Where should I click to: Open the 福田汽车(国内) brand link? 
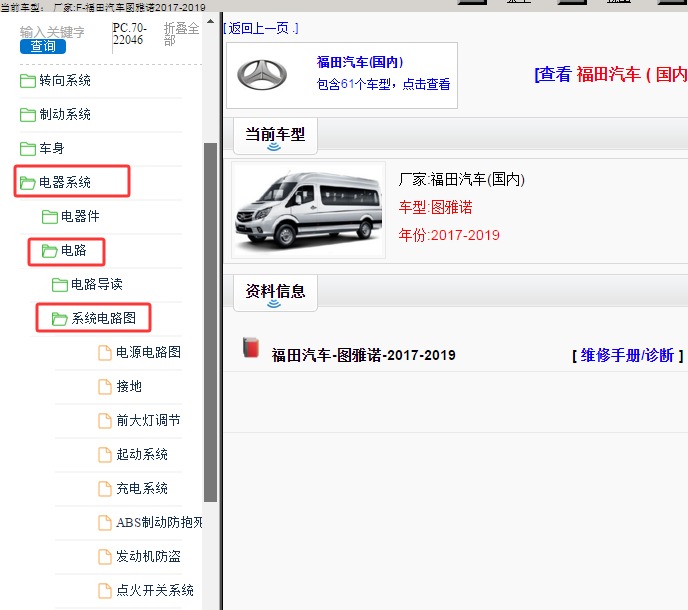tap(360, 62)
